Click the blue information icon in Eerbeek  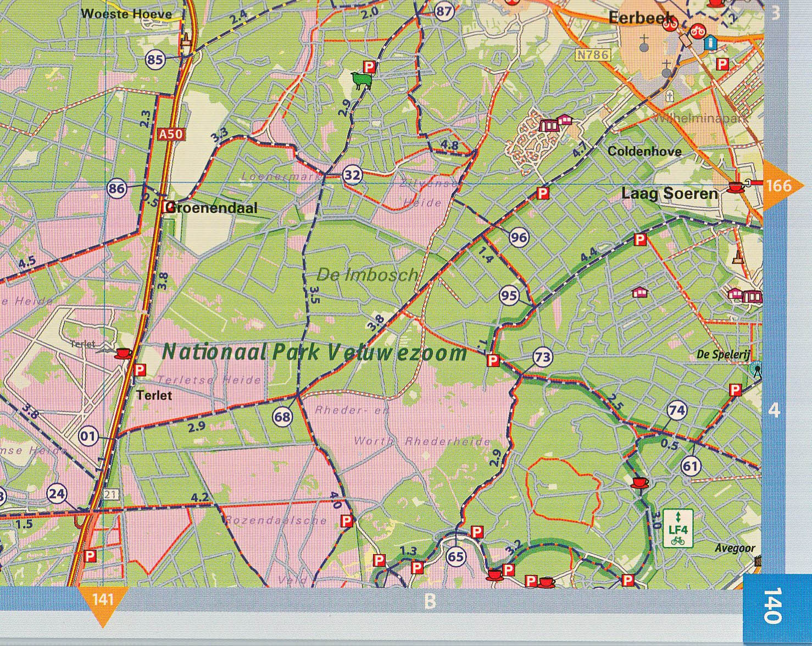point(711,41)
